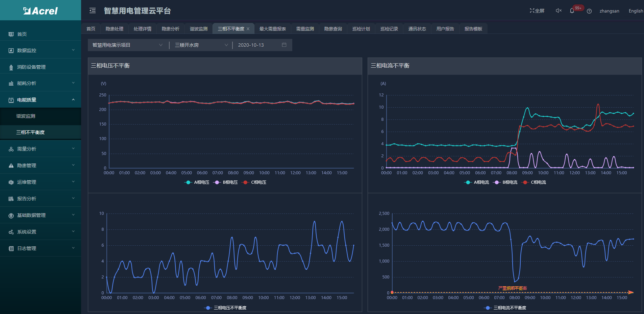Click the 首页 sidebar home icon
This screenshot has width=644, height=314.
tap(11, 34)
